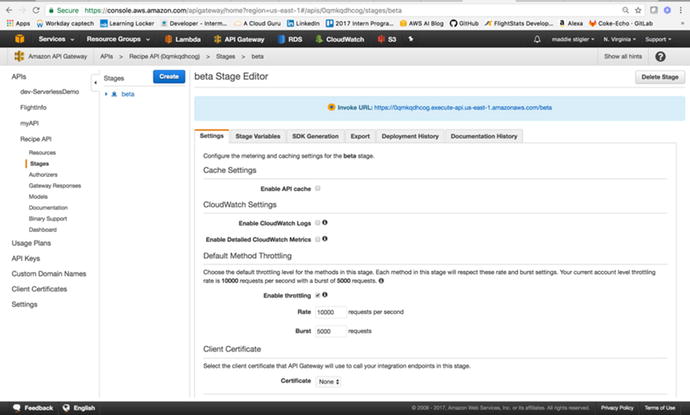
Task: Open the Deployment History tab
Action: [x=410, y=135]
